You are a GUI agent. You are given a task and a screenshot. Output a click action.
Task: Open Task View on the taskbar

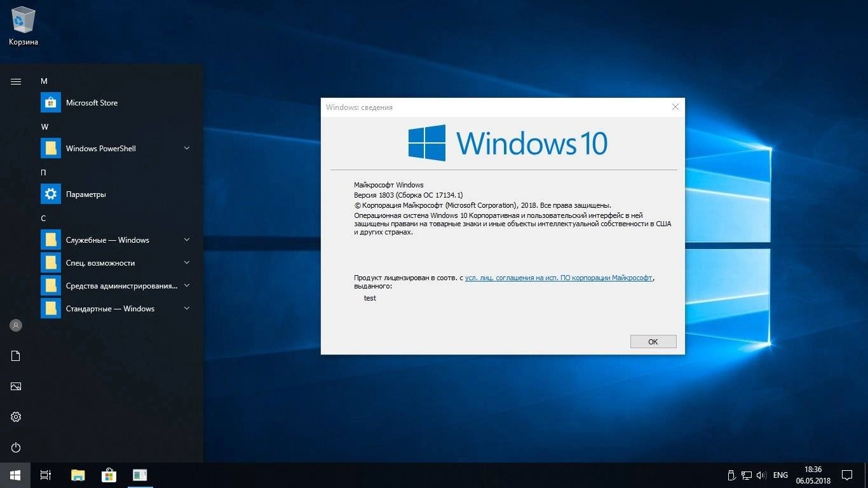(x=46, y=475)
